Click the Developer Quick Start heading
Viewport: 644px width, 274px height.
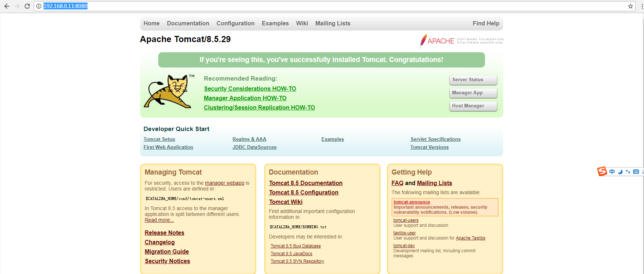tap(176, 129)
